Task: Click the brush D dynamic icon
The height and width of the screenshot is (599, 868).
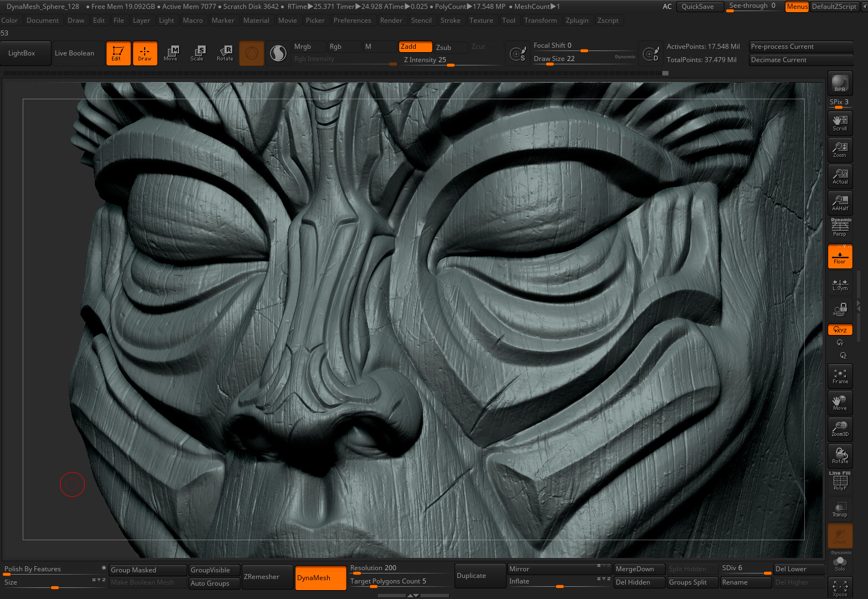Action: click(x=650, y=54)
